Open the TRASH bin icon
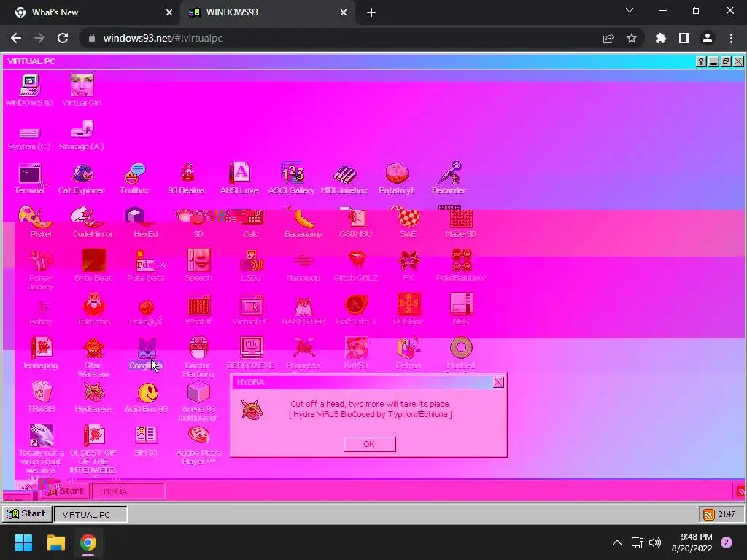Viewport: 747px width, 560px height. (41, 397)
